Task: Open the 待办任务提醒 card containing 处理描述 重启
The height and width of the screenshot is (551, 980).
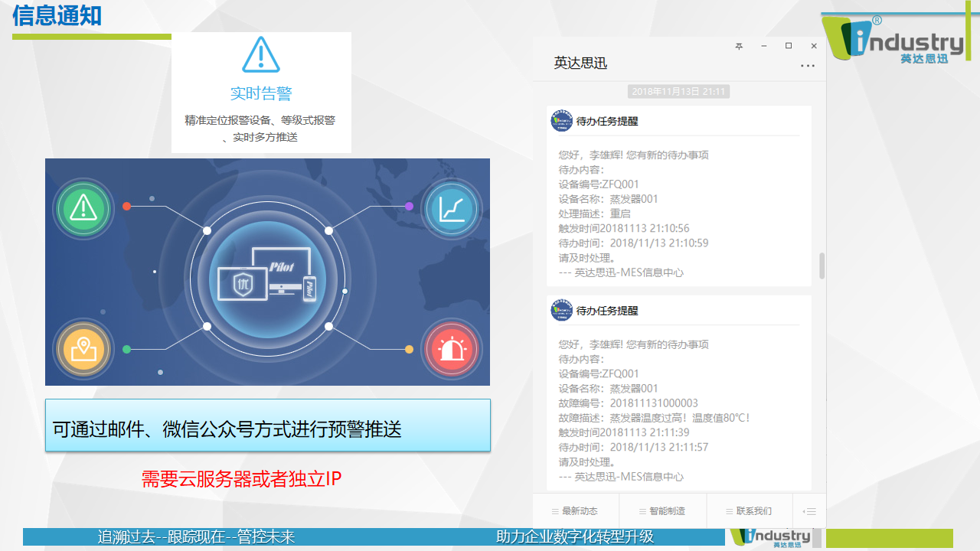Action: coord(679,196)
